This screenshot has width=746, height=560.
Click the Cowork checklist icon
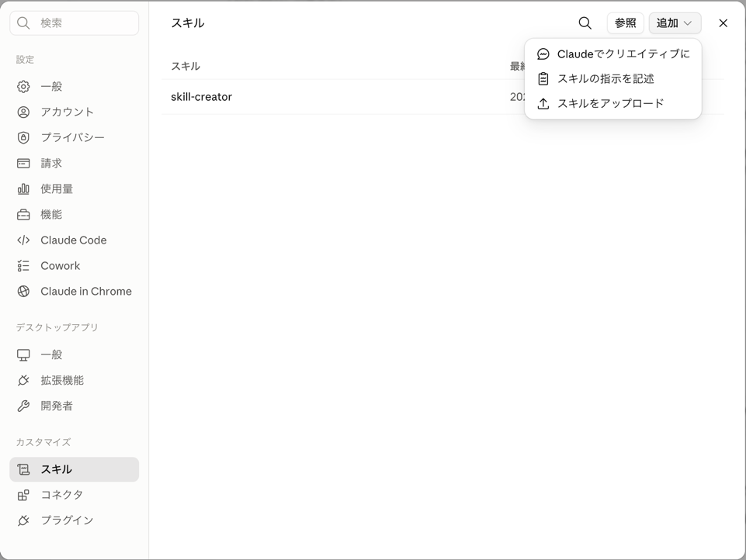coord(23,266)
